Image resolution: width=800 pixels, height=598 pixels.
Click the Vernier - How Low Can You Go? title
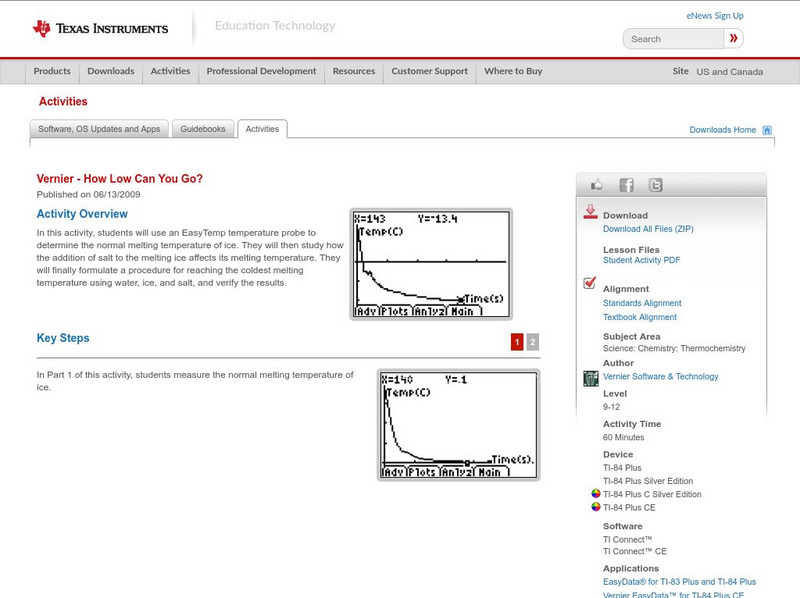point(119,179)
